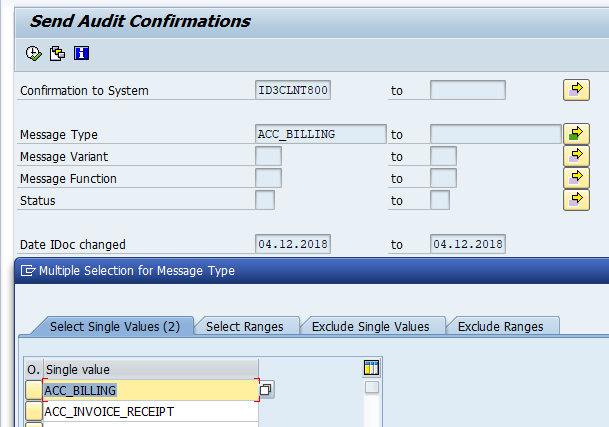Image resolution: width=609 pixels, height=427 pixels.
Task: Open the program information icon
Action: click(82, 53)
